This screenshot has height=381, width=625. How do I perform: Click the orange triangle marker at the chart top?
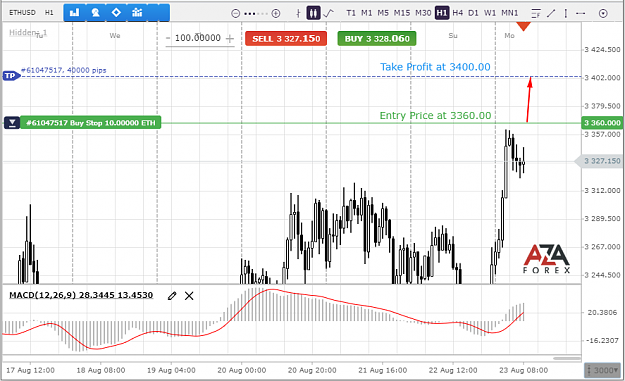coord(523,26)
